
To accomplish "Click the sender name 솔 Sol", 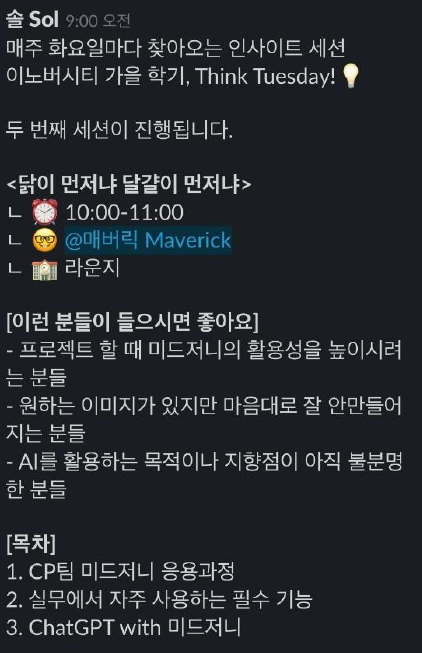I will pyautogui.click(x=32, y=20).
